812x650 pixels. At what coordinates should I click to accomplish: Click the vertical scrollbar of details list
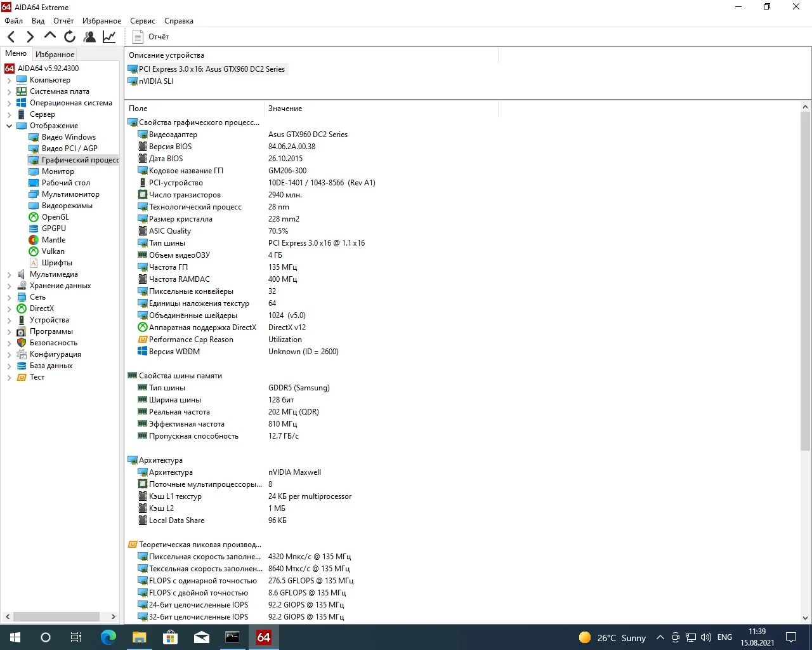pos(806,281)
